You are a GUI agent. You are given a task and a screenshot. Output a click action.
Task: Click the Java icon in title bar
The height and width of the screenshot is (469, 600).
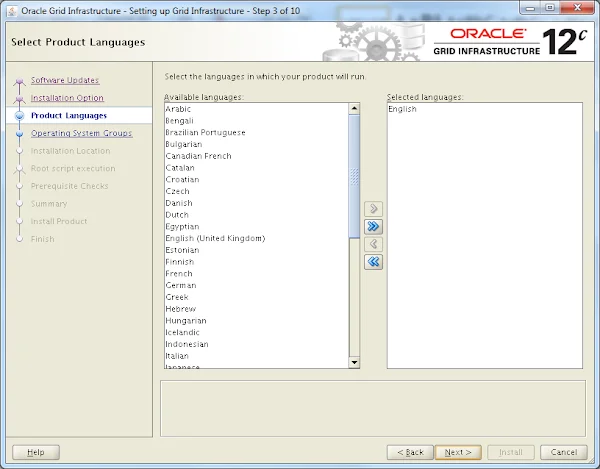pos(12,11)
